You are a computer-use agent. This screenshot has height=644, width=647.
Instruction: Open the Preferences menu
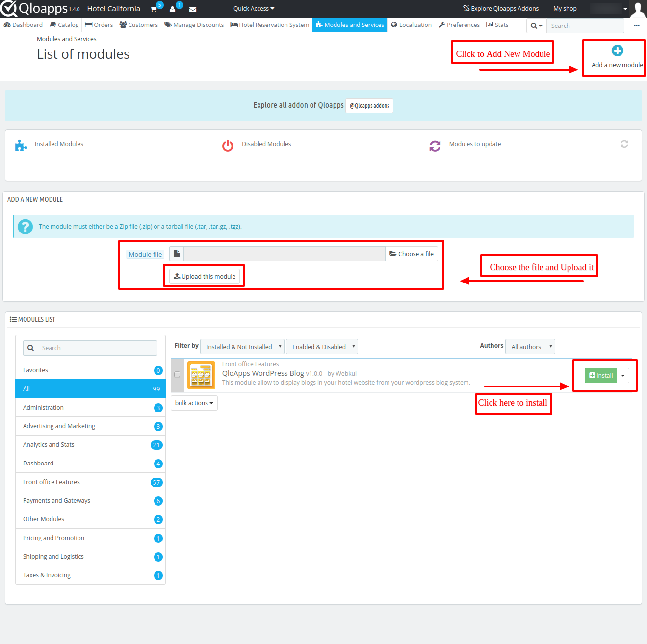tap(459, 25)
